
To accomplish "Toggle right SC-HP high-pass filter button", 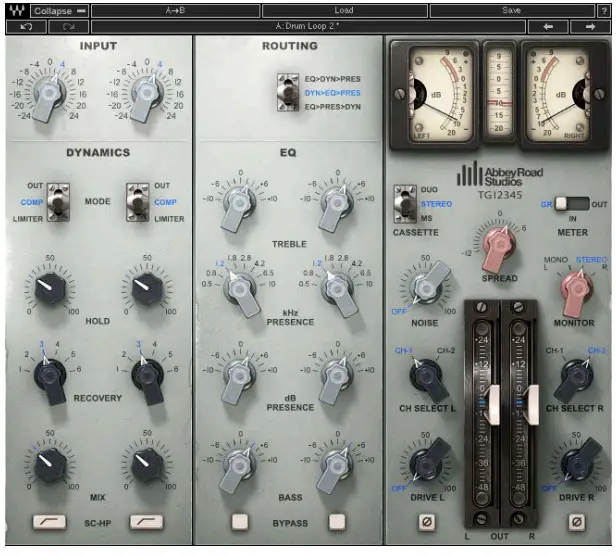I will pyautogui.click(x=146, y=522).
